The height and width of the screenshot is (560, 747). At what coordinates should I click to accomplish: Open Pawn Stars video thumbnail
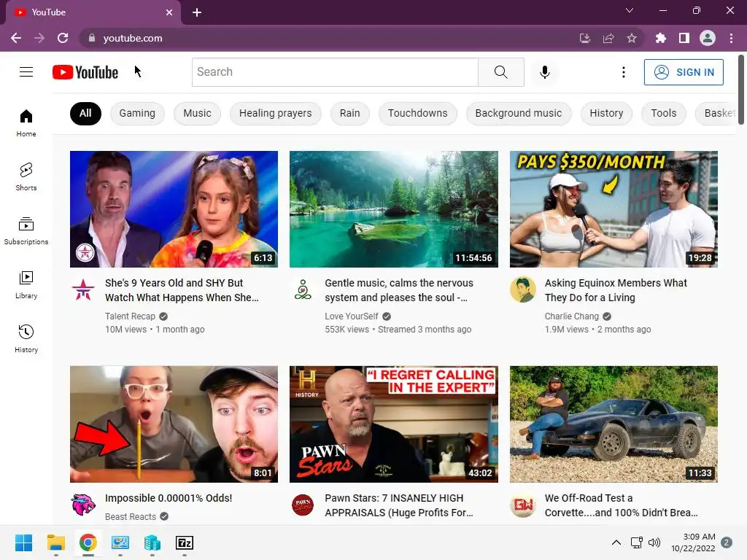[393, 424]
